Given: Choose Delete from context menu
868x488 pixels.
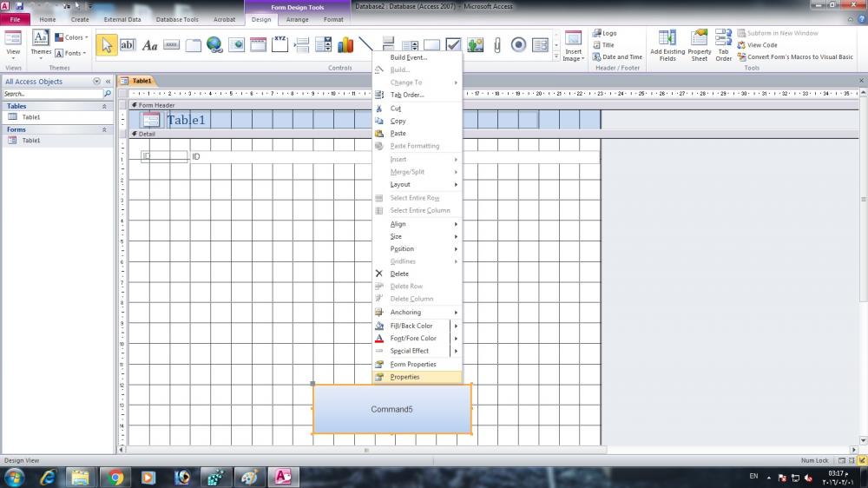Looking at the screenshot, I should coord(418,274).
